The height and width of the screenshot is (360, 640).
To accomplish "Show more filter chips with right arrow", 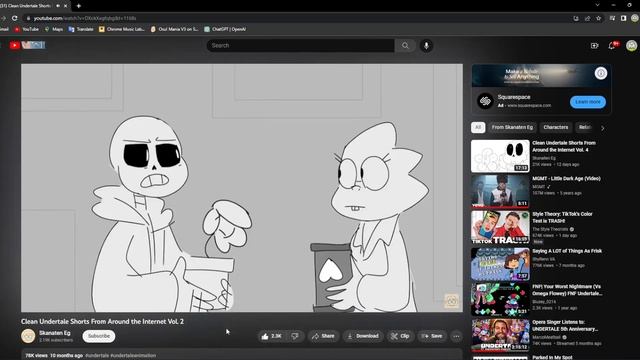I will point(603,128).
